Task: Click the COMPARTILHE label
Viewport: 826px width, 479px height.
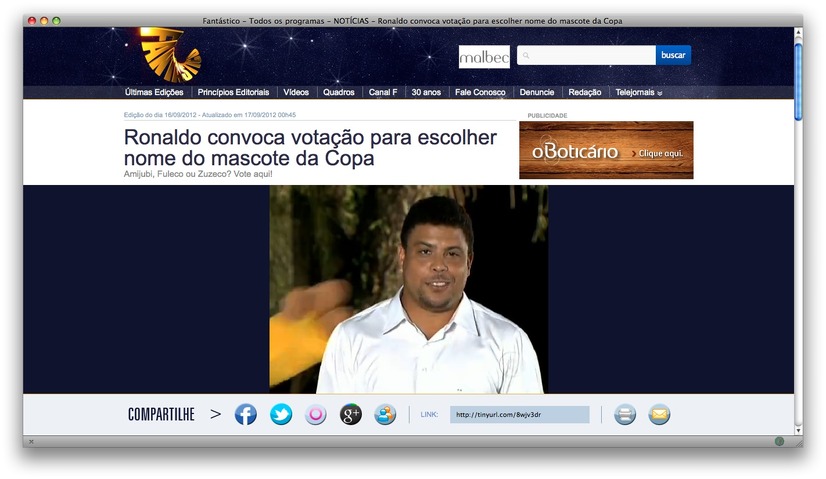Action: coord(161,415)
